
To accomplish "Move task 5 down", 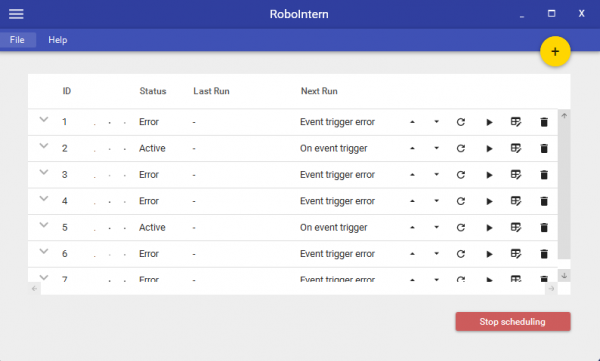I will [436, 228].
